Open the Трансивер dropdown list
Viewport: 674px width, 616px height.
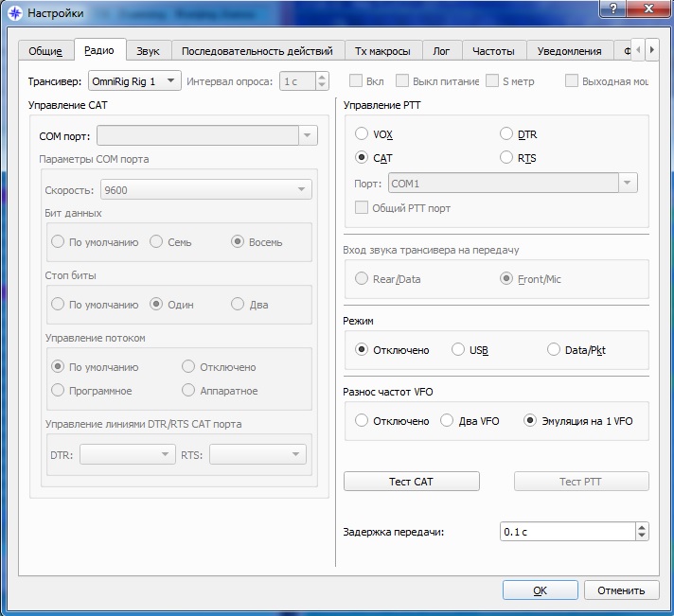click(134, 81)
